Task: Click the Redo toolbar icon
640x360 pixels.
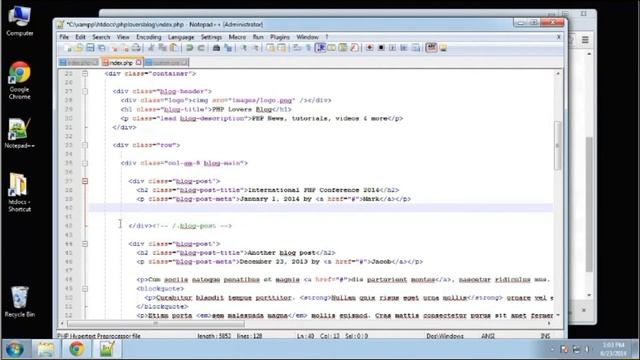Action: point(201,48)
